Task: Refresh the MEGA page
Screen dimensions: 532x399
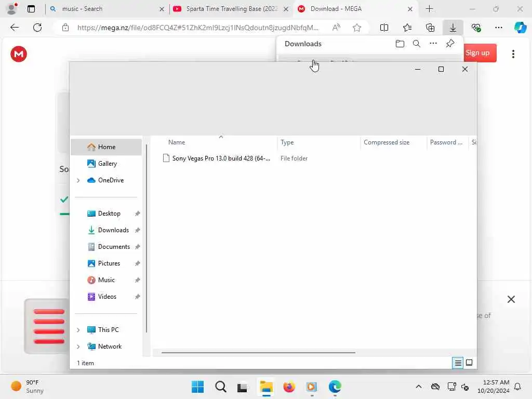Action: [x=37, y=28]
